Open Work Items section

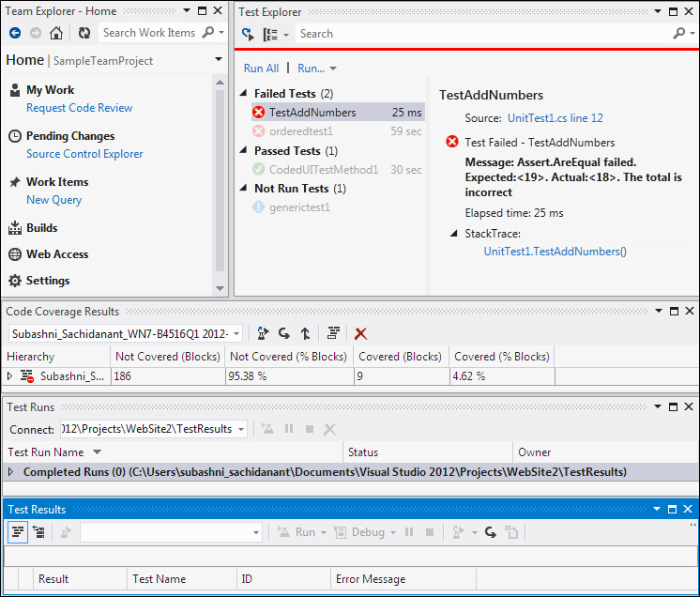[57, 182]
